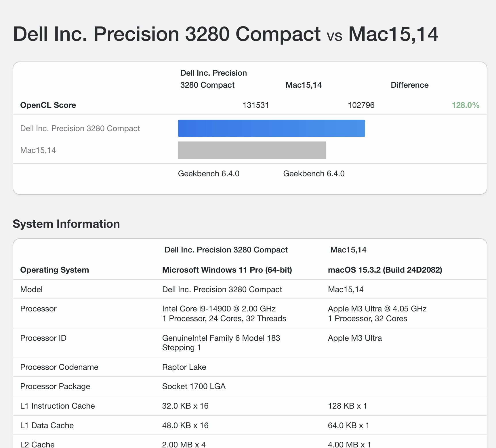This screenshot has height=448, width=496.
Task: Click Microsoft Windows 11 Pro (64-bit) text
Action: (227, 270)
